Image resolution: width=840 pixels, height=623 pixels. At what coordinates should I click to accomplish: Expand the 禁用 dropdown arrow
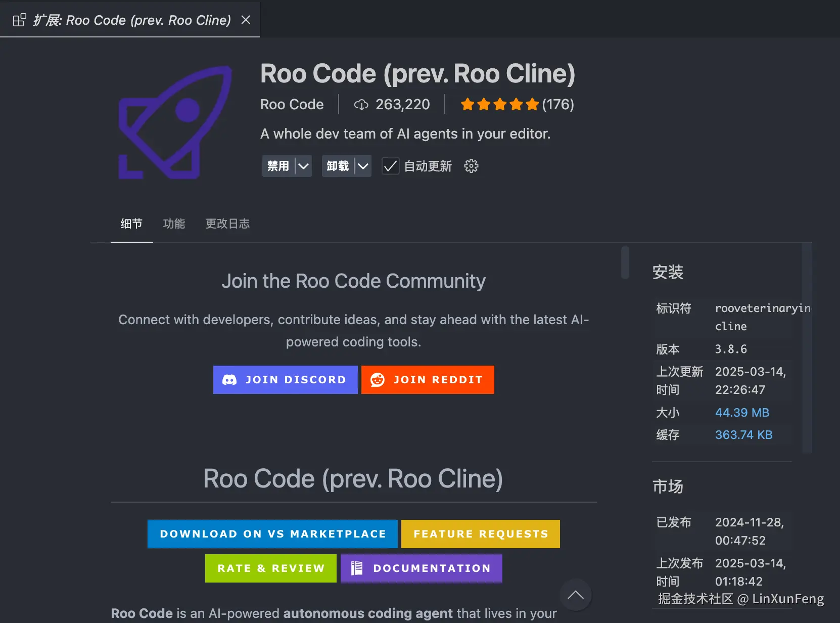[303, 166]
